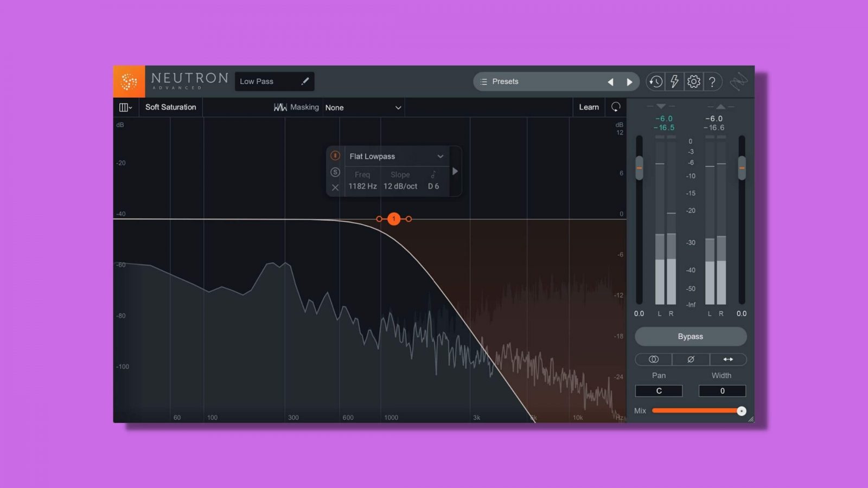Viewport: 868px width, 488px height.
Task: Delete band 1 with the X icon
Action: (x=335, y=186)
